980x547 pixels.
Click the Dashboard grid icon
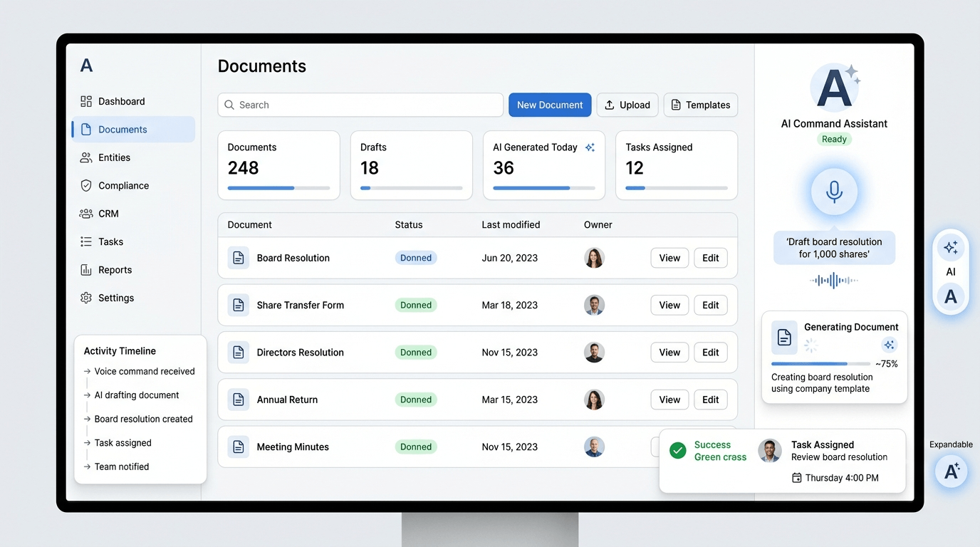pos(86,101)
